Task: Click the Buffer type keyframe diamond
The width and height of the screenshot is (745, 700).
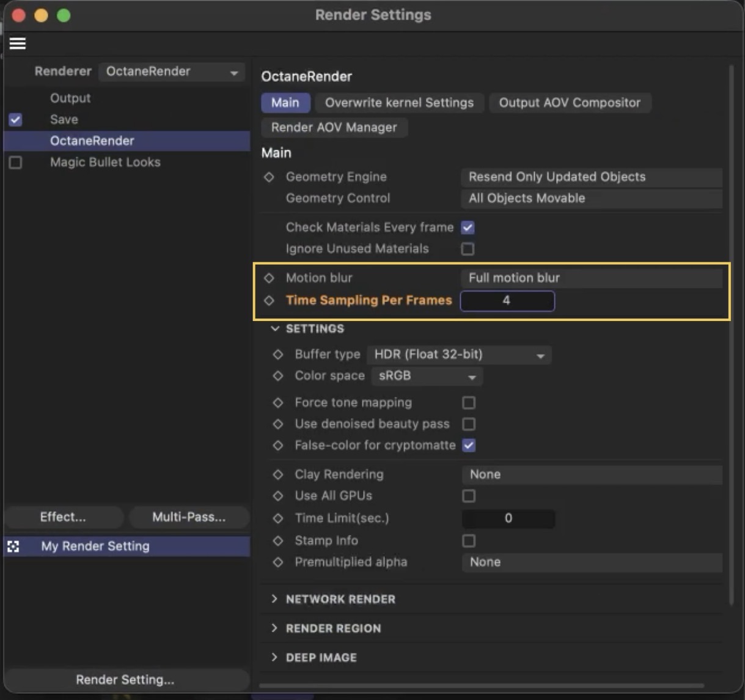Action: point(278,355)
